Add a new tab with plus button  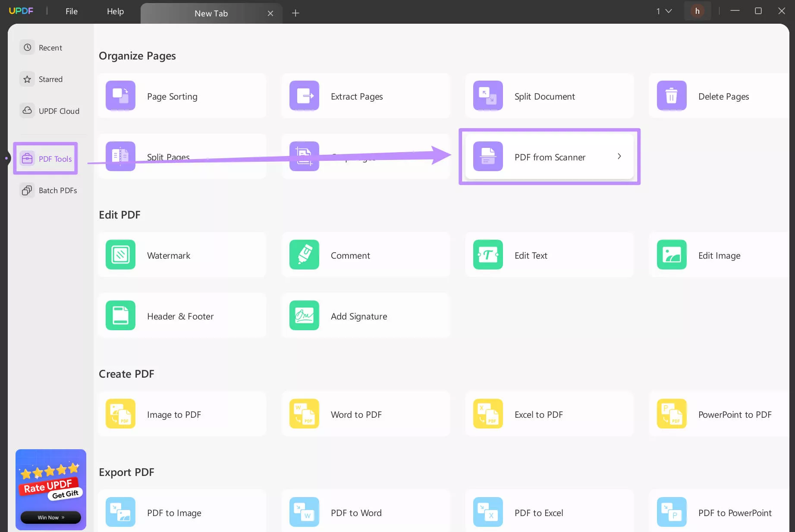pyautogui.click(x=295, y=13)
